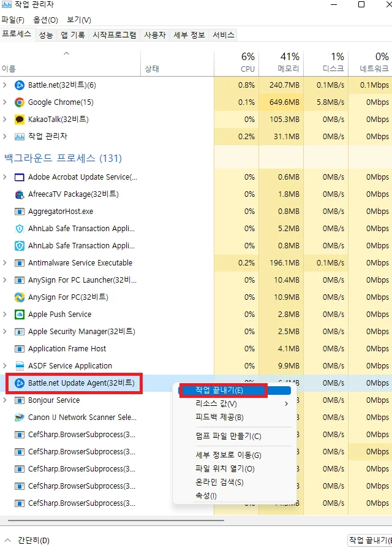Click the 작업 관리자 process row icon
392x553 pixels.
[20, 137]
